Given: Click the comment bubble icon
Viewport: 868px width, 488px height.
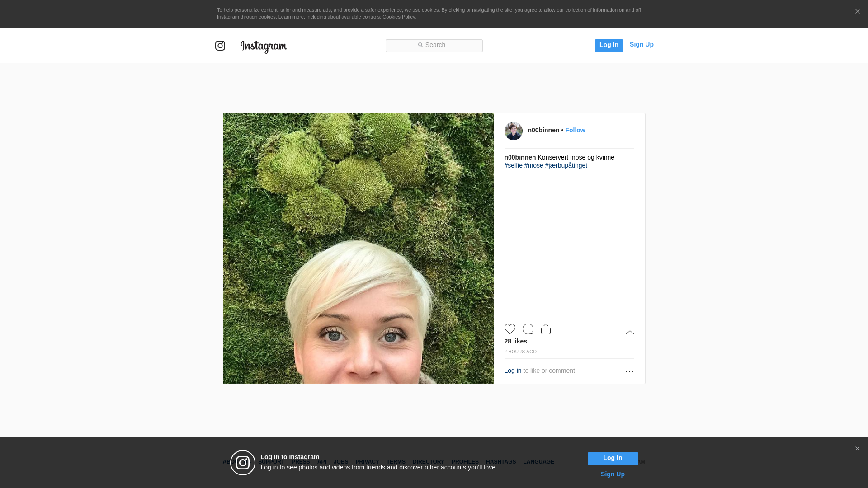Looking at the screenshot, I should click(528, 329).
